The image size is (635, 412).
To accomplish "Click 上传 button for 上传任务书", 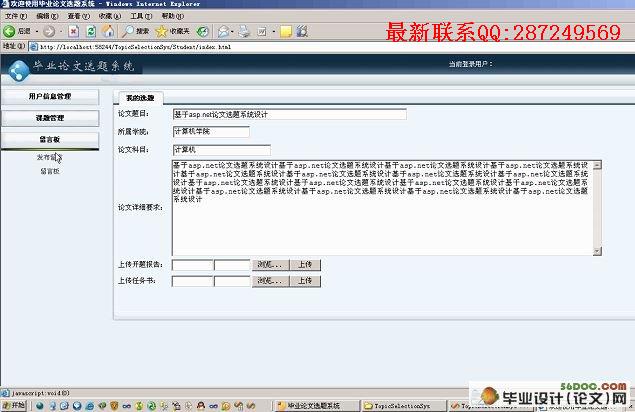I will (x=305, y=281).
